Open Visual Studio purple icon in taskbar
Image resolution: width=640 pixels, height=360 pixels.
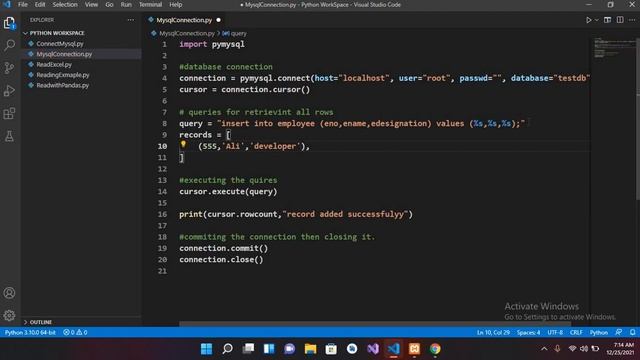tap(373, 349)
